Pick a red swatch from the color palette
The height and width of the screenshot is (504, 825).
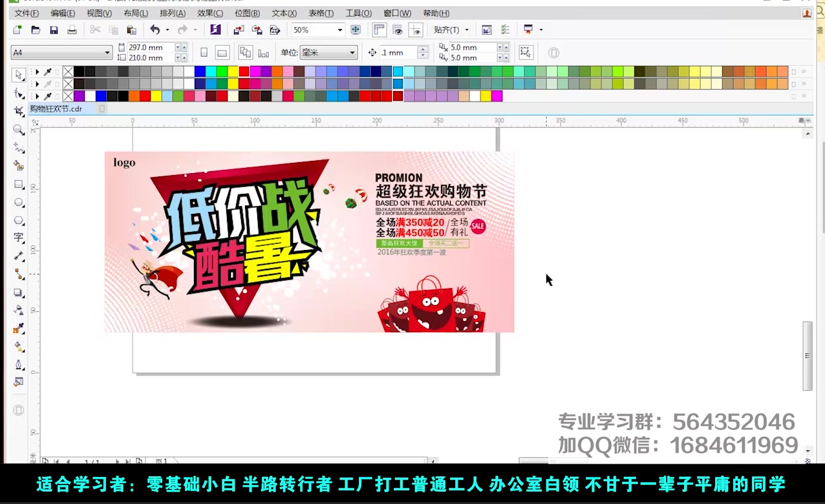pos(243,72)
